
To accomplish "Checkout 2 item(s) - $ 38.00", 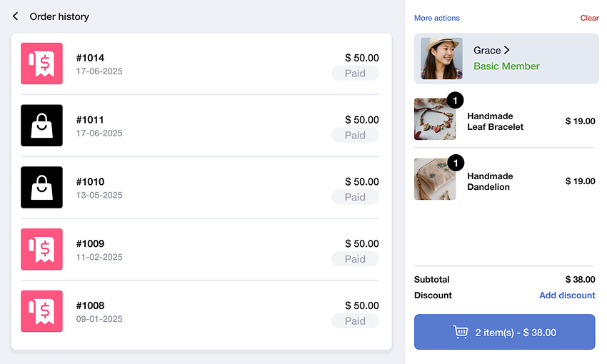I will pyautogui.click(x=504, y=332).
